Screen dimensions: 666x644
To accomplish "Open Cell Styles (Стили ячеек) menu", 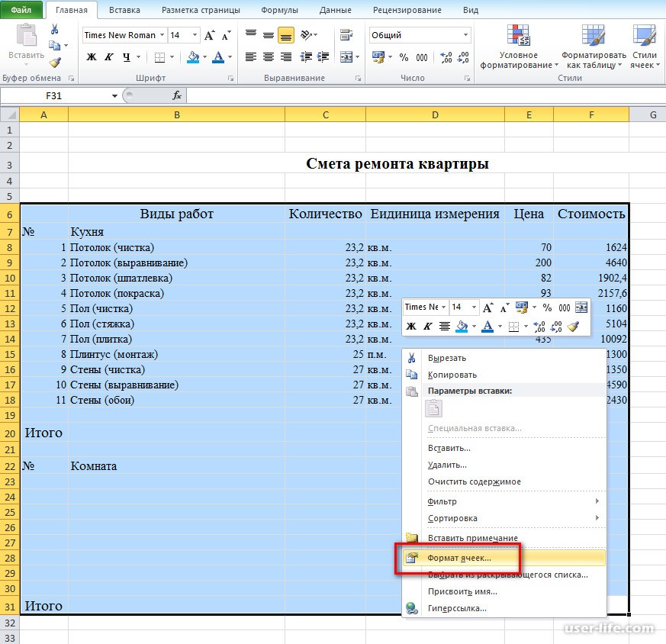I will click(x=645, y=47).
